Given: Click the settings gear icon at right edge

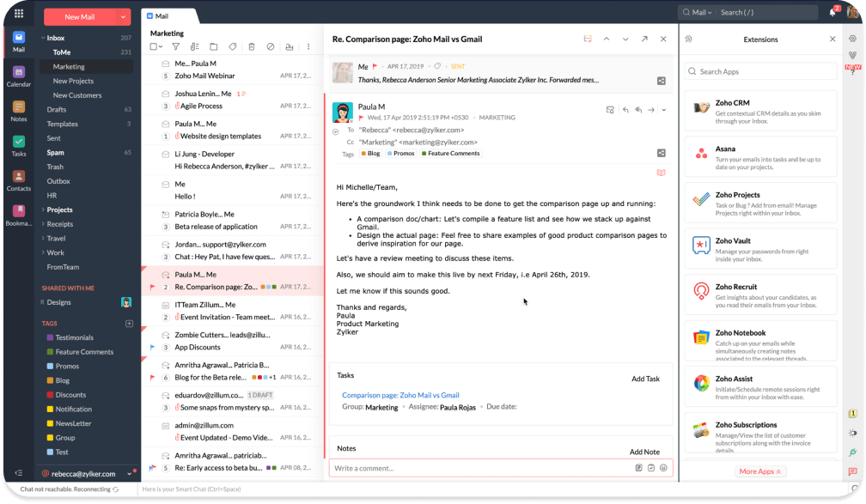Looking at the screenshot, I should coord(853,39).
